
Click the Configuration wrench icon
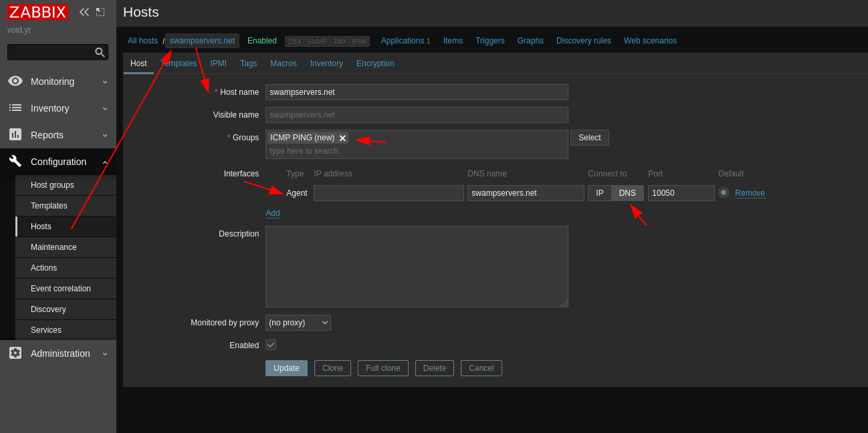coord(15,161)
